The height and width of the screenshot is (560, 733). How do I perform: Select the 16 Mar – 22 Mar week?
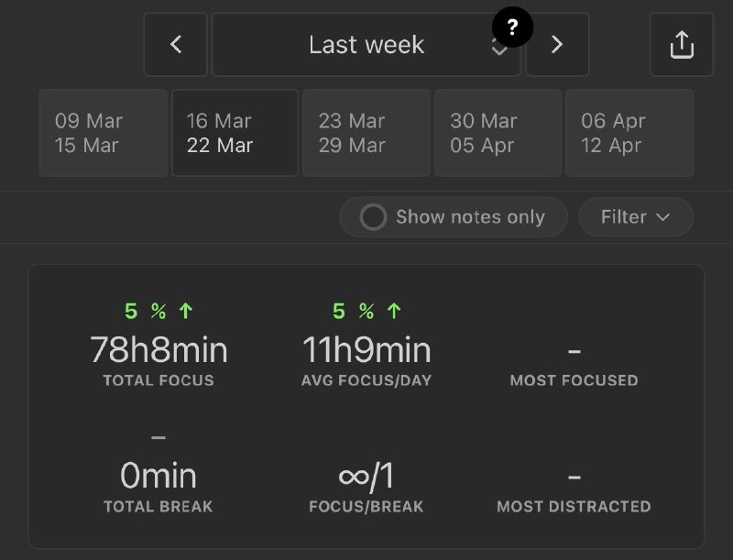(x=235, y=133)
